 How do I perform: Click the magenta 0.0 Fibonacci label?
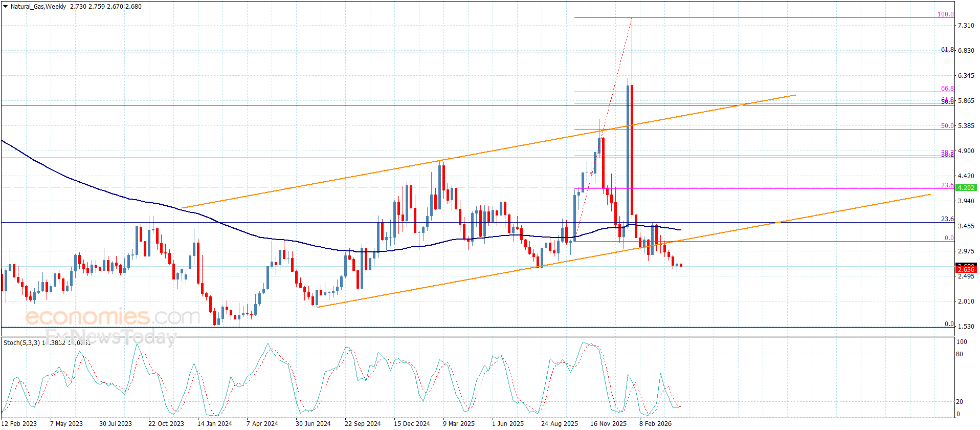[x=949, y=238]
